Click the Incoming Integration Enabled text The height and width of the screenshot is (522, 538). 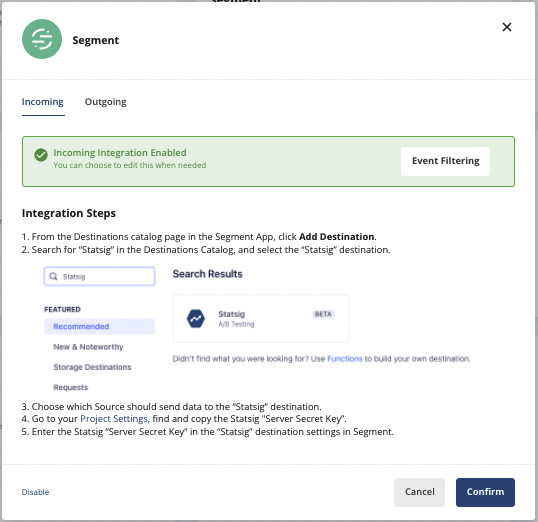[120, 152]
